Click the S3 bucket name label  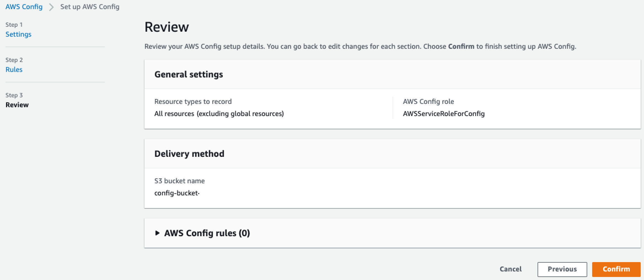click(179, 181)
